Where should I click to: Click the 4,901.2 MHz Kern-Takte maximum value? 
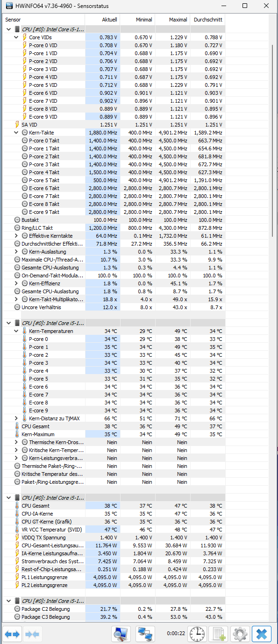(x=173, y=133)
